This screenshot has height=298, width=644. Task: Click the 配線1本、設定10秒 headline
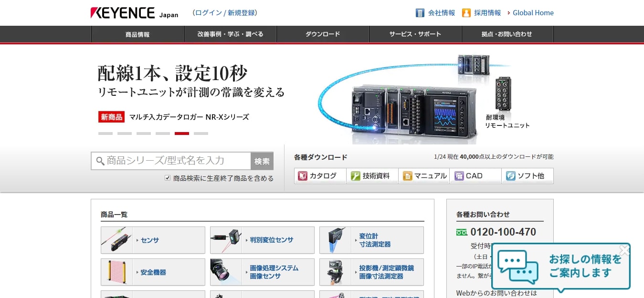point(172,73)
